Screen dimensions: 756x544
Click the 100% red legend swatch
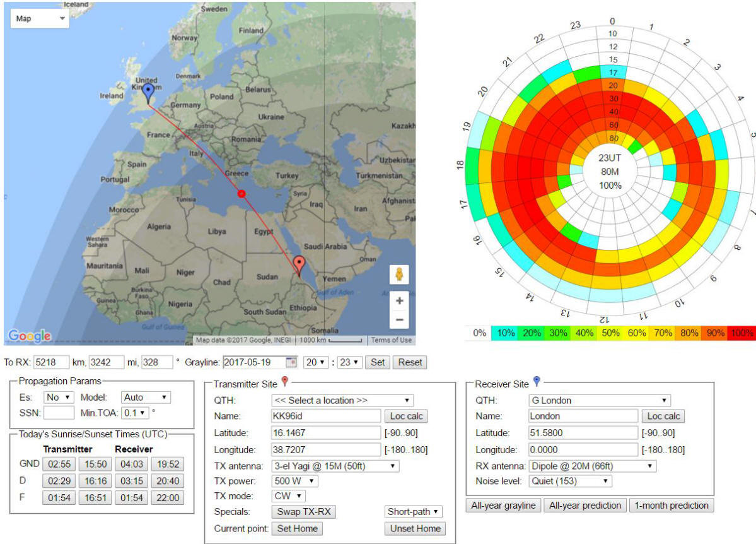tap(741, 333)
